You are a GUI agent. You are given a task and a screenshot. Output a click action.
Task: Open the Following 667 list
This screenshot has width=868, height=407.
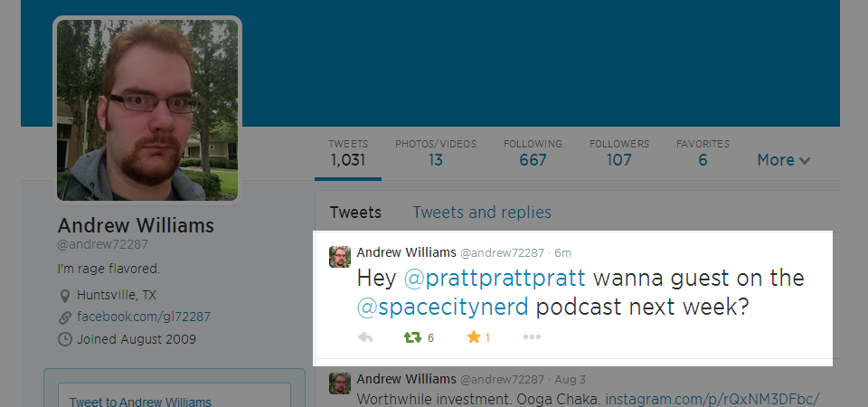pyautogui.click(x=533, y=154)
